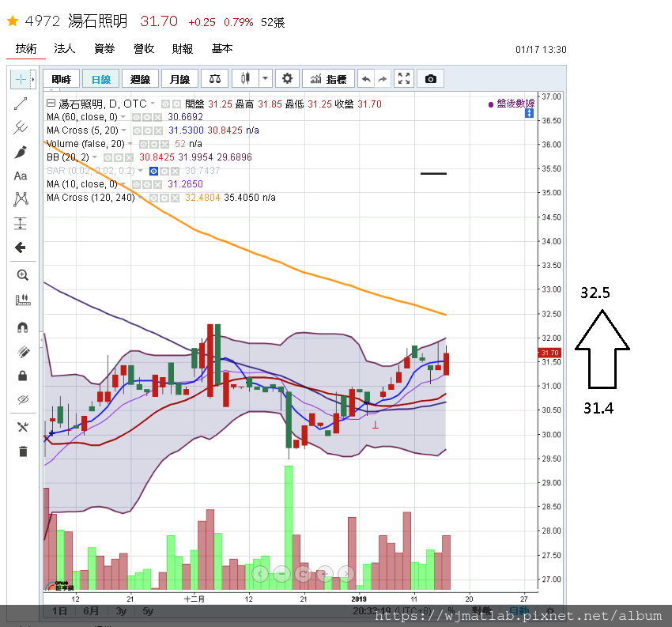Remove the MA (10, close, 0) indicator
Viewport: 672px width, 627px height.
[x=157, y=185]
